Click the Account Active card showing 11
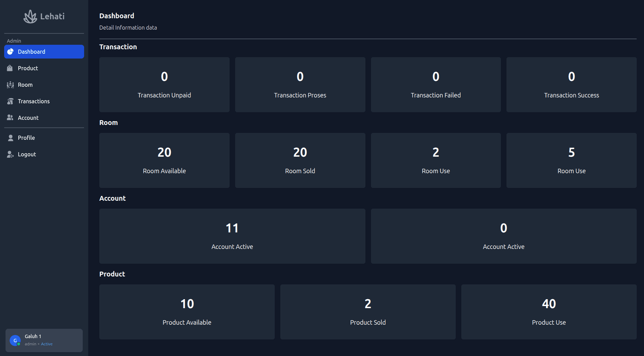This screenshot has width=644, height=356. tap(232, 236)
